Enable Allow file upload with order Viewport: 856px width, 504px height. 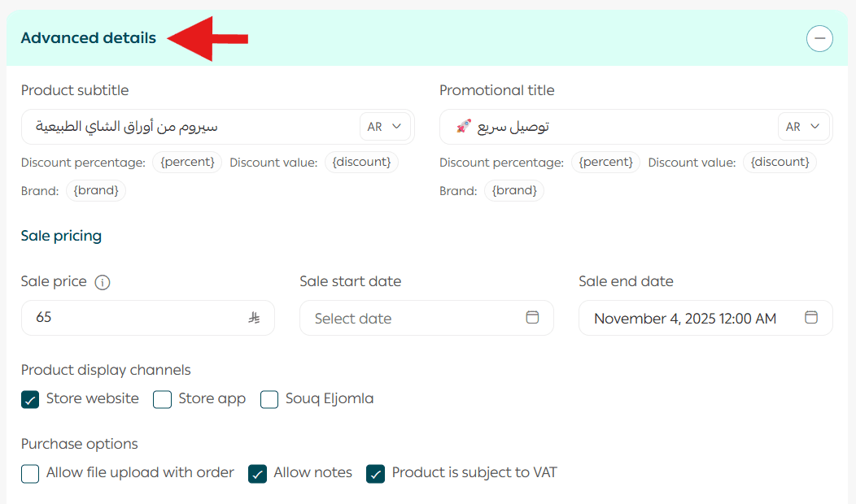coord(30,473)
